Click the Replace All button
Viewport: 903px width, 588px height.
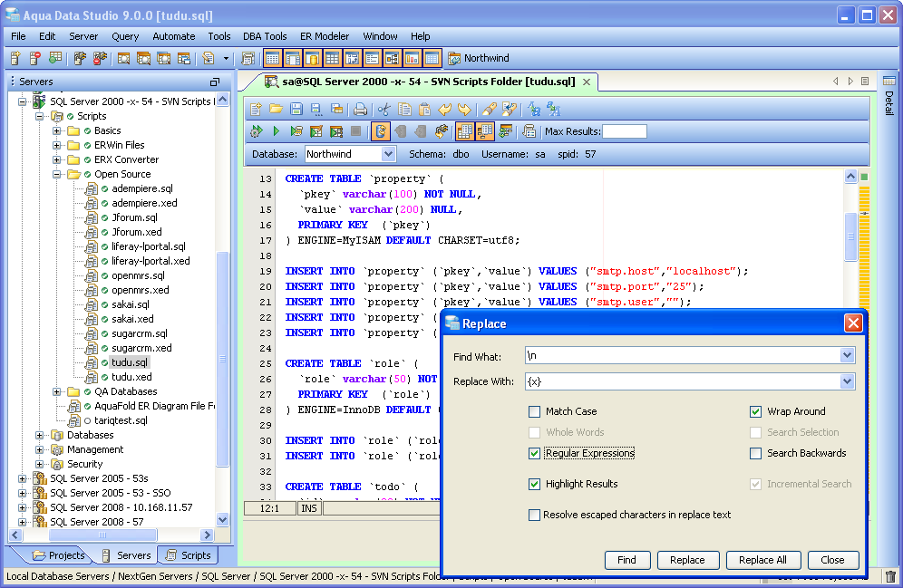click(x=762, y=560)
